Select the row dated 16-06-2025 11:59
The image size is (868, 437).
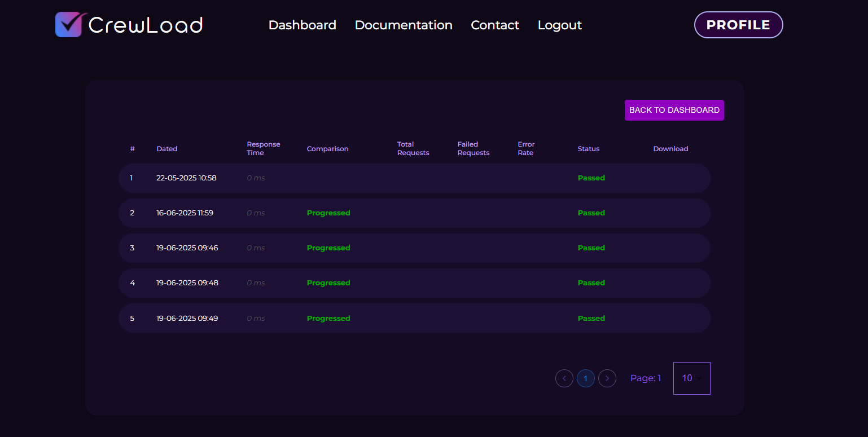click(185, 213)
